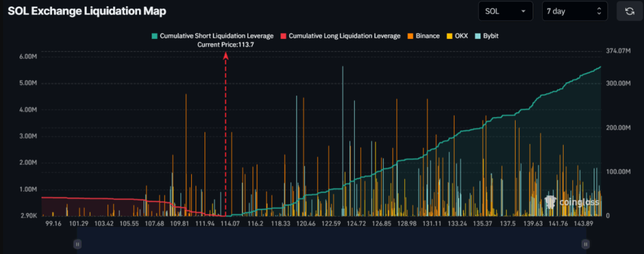Open the SOL coin dropdown
Image resolution: width=644 pixels, height=254 pixels.
[x=506, y=11]
